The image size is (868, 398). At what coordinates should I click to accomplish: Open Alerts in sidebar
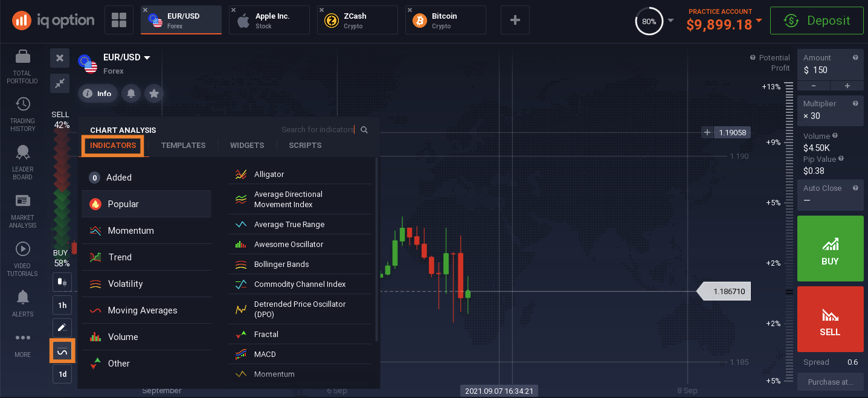click(22, 303)
